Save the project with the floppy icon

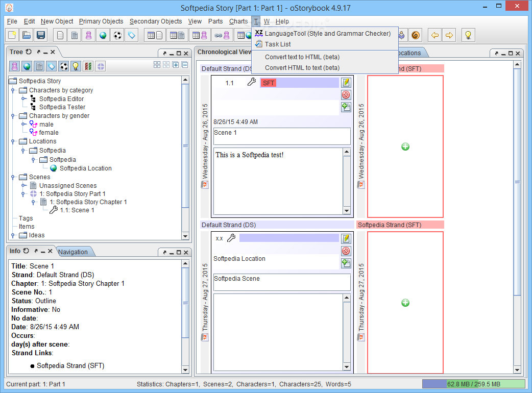tap(41, 35)
